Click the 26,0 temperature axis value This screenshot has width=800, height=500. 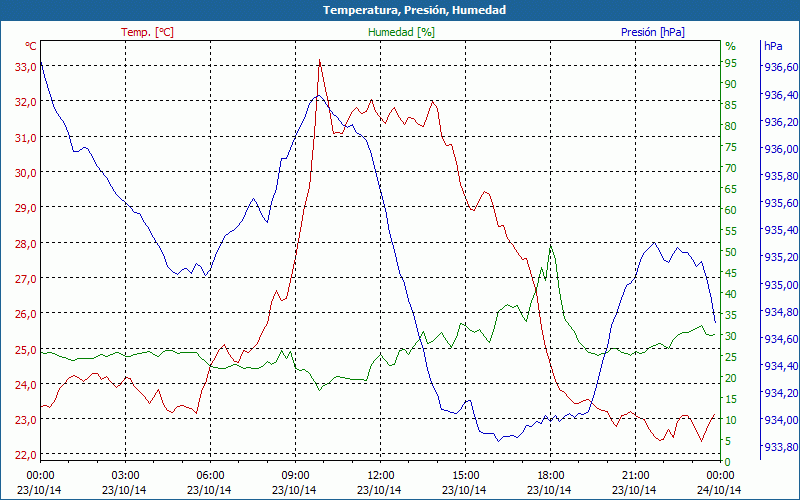point(26,314)
